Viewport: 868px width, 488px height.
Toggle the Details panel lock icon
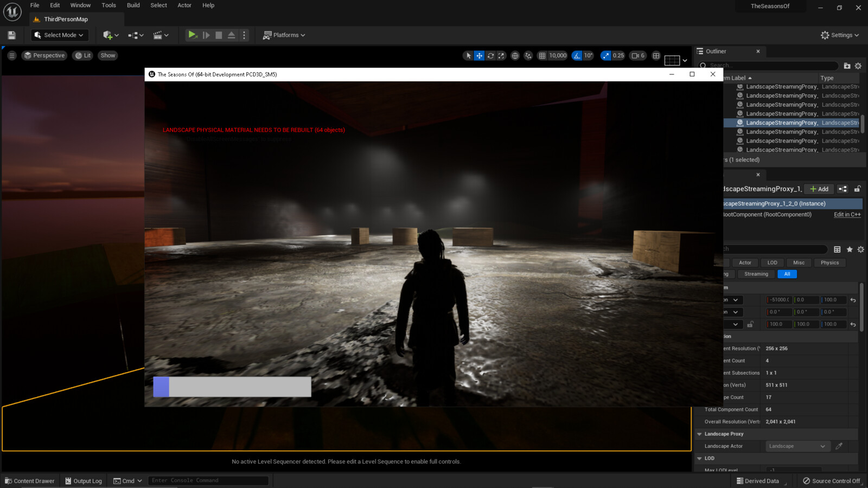click(857, 189)
